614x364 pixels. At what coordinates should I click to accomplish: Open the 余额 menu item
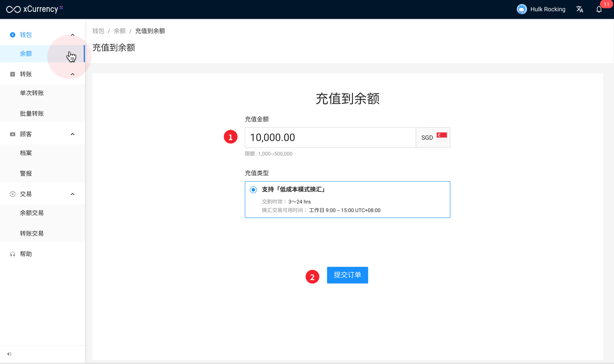coord(42,54)
